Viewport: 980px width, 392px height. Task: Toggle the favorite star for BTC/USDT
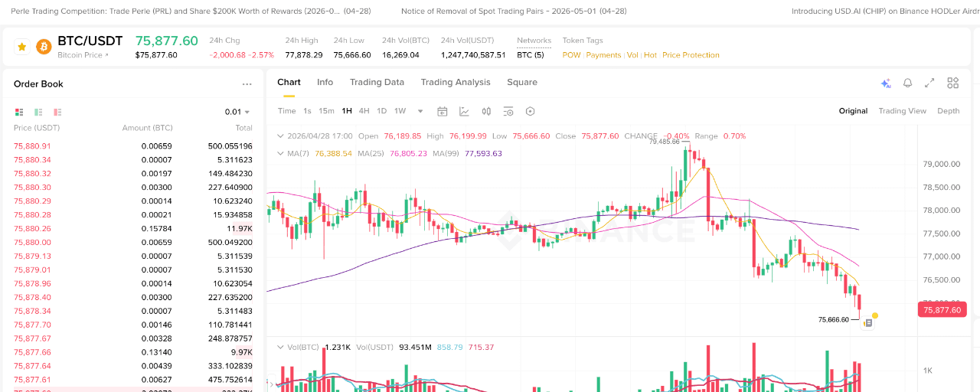[21, 47]
